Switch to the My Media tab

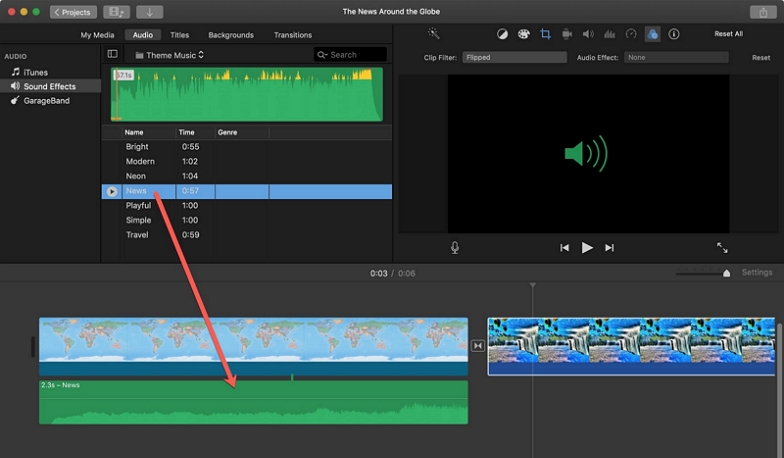[97, 35]
